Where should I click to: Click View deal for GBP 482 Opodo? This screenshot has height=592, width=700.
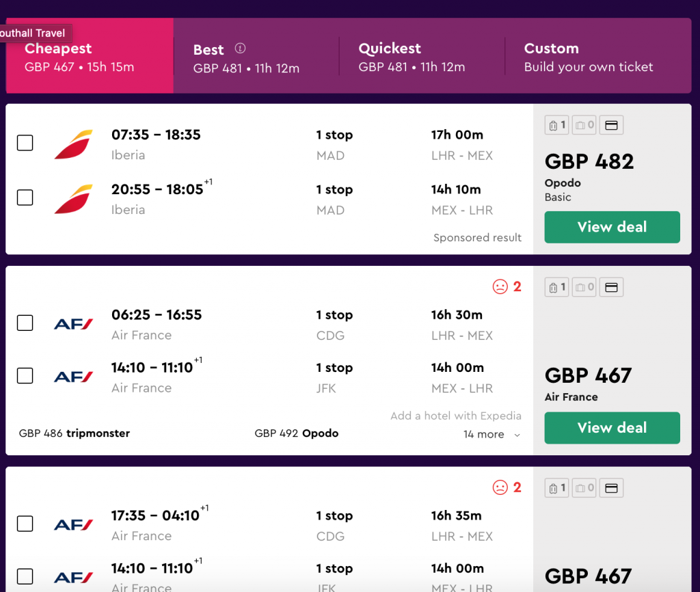(612, 227)
